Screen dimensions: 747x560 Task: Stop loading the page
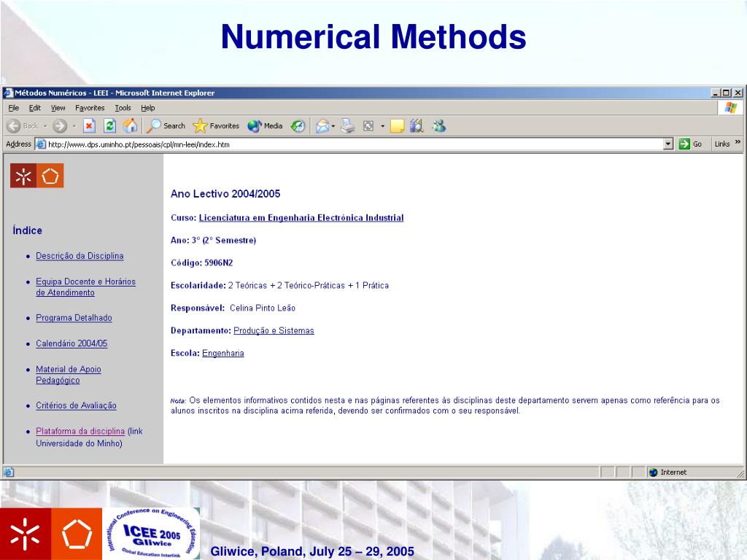[x=89, y=126]
